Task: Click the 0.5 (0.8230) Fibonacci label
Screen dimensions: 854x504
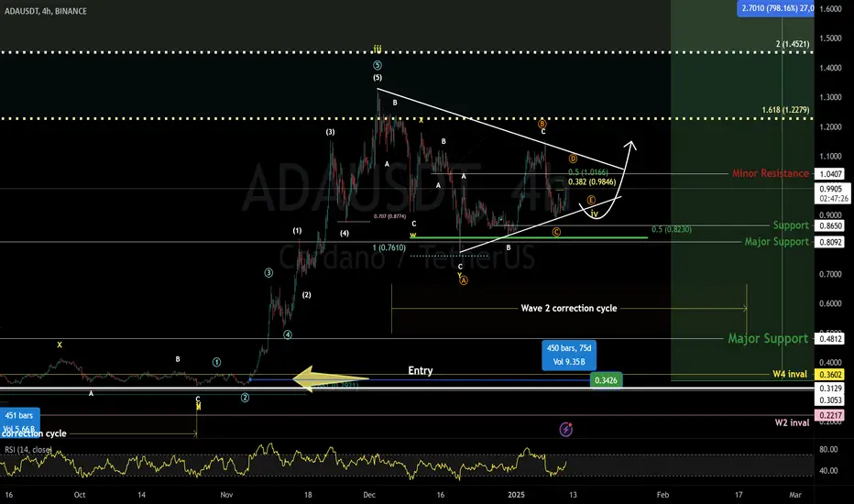Action: point(672,229)
